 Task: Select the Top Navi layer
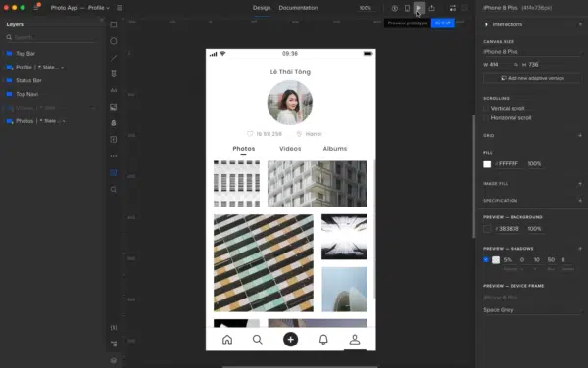pyautogui.click(x=26, y=94)
